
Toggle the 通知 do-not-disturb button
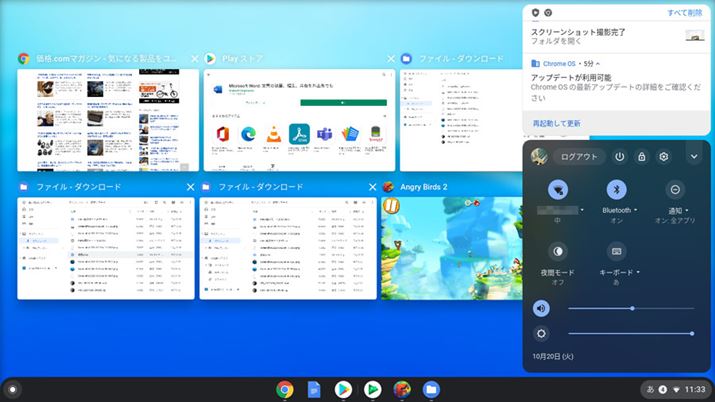pos(675,189)
